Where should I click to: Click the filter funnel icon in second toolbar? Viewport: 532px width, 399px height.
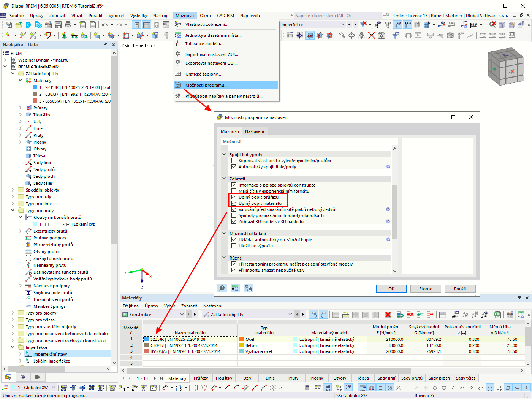coord(396,35)
